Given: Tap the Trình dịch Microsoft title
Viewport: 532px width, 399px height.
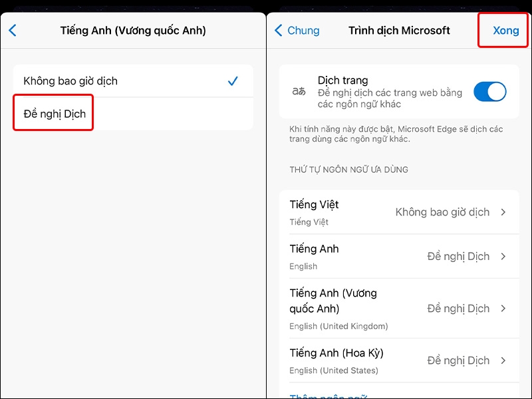Looking at the screenshot, I should [399, 30].
